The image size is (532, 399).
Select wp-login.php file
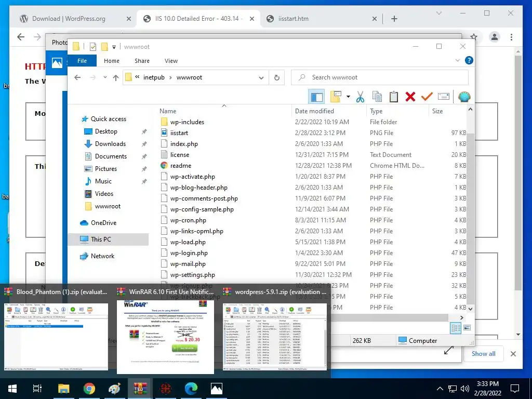click(189, 253)
